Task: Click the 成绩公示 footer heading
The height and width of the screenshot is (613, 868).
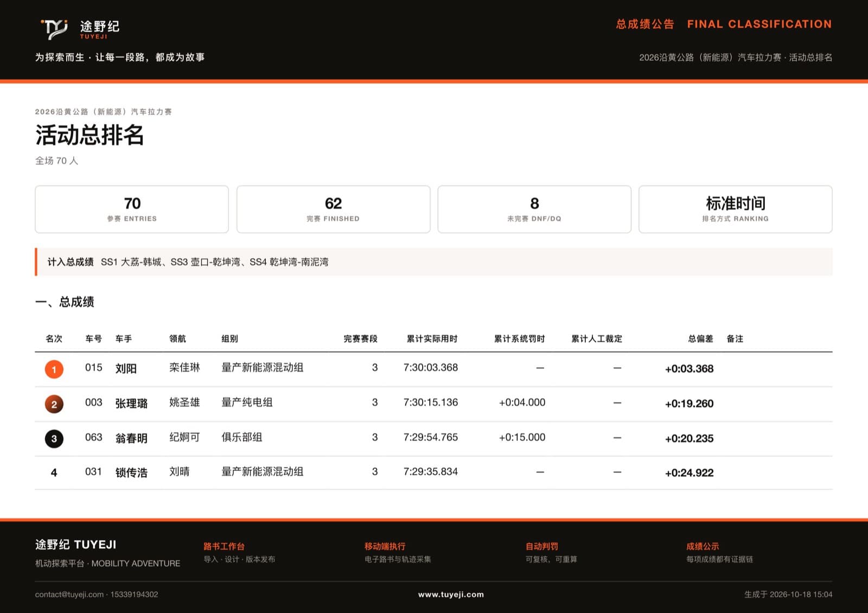Action: [x=703, y=546]
